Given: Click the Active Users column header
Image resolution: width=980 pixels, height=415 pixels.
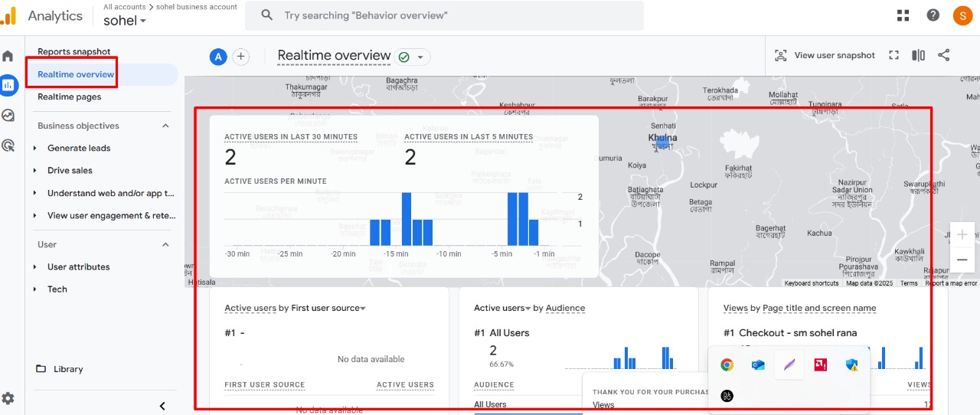Looking at the screenshot, I should (405, 384).
